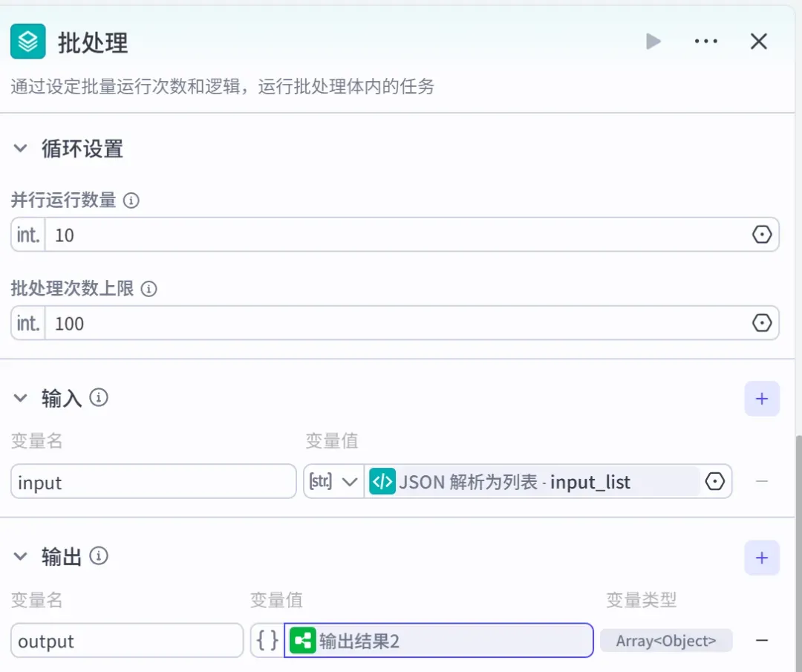802x672 pixels.
Task: Show info tooltip for 并行运行数量
Action: pyautogui.click(x=131, y=200)
